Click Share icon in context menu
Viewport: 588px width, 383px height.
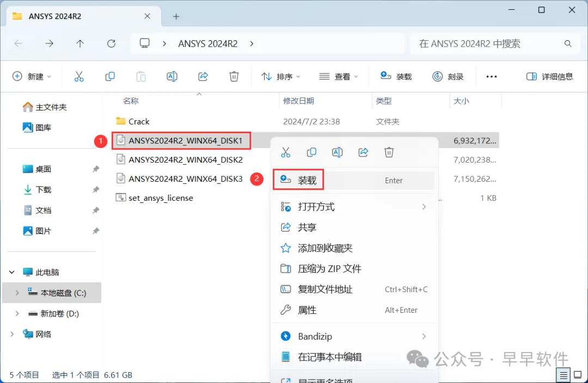click(363, 152)
